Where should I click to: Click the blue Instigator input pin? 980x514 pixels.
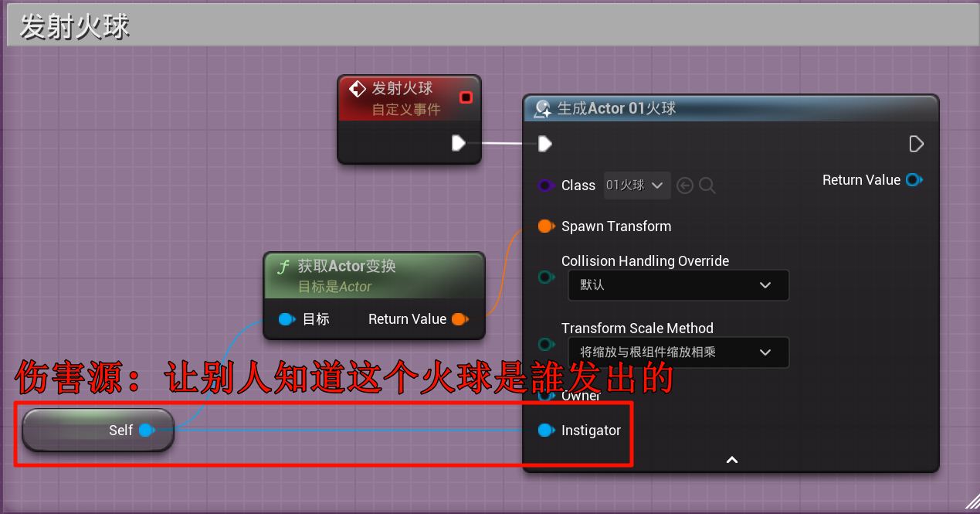546,431
